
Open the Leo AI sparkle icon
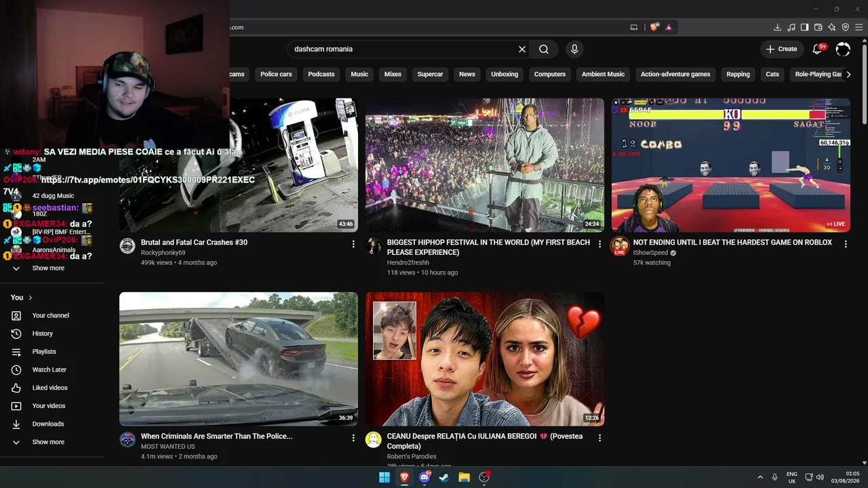coord(831,27)
